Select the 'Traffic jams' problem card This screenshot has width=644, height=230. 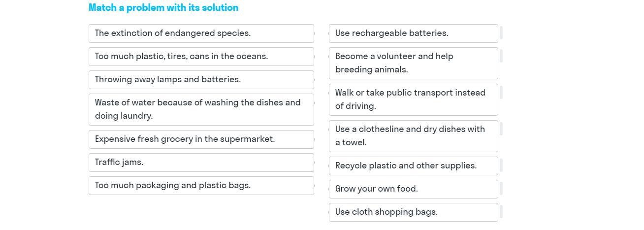pos(201,163)
